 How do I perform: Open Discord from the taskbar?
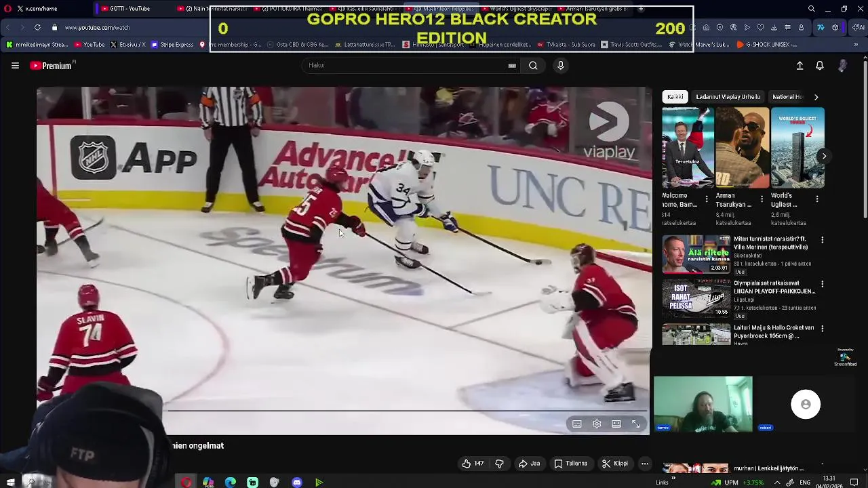pos(297,483)
